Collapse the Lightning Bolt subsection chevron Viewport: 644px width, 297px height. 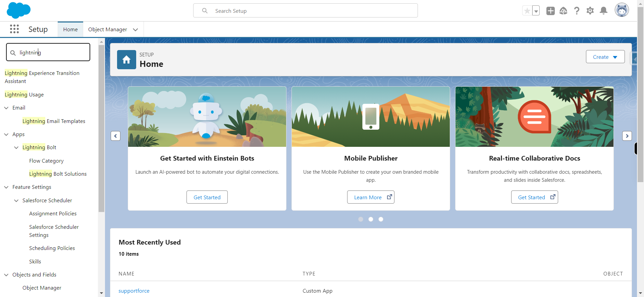pos(16,147)
